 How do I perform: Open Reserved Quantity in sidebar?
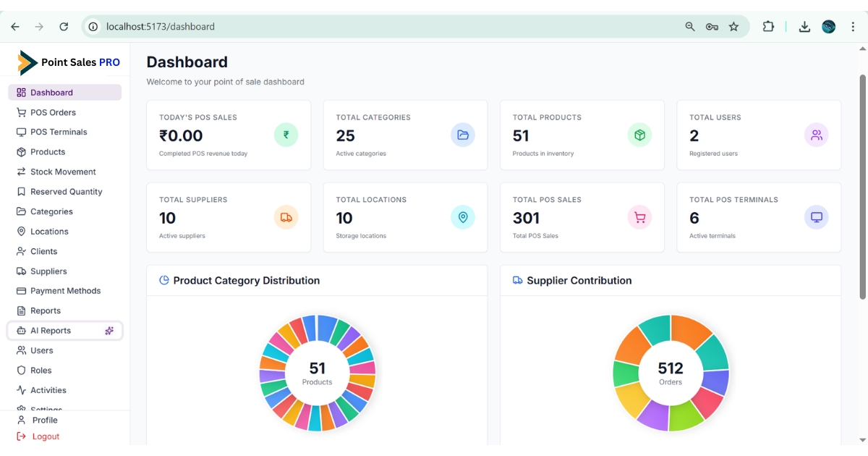click(64, 192)
